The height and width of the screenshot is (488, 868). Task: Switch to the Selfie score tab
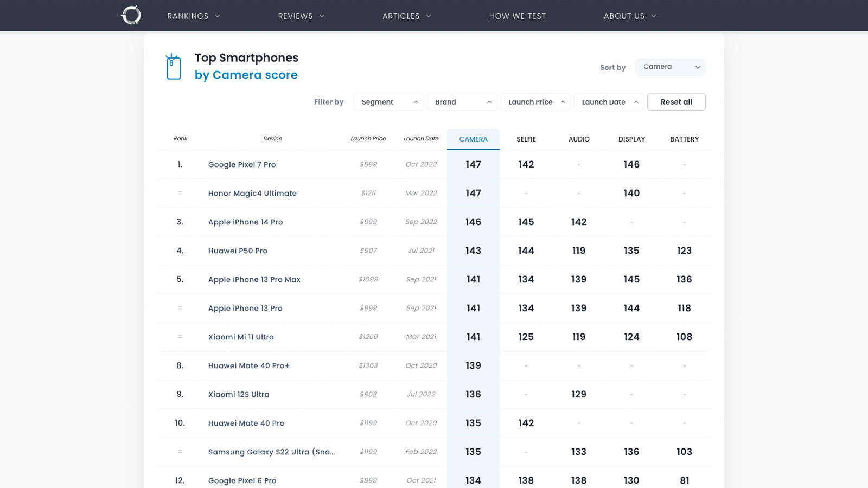[526, 139]
